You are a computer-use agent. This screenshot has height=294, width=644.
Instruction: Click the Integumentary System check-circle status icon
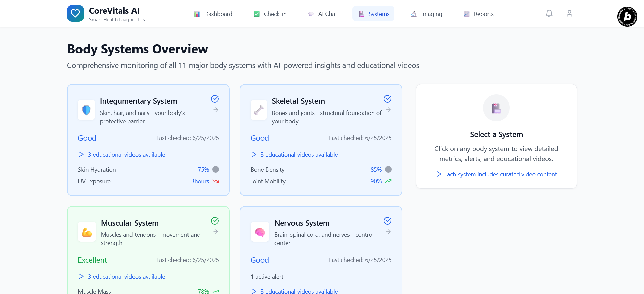pos(215,99)
